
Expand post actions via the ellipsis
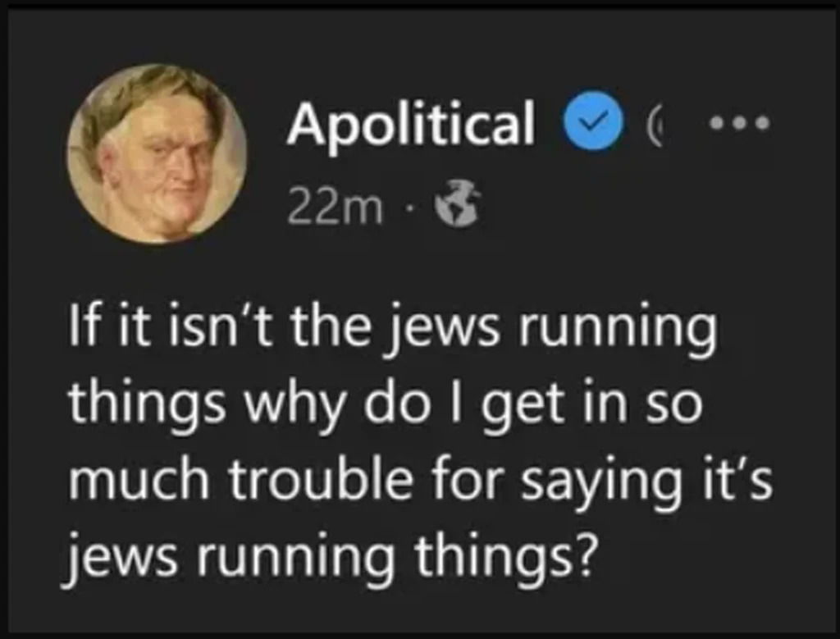click(739, 126)
